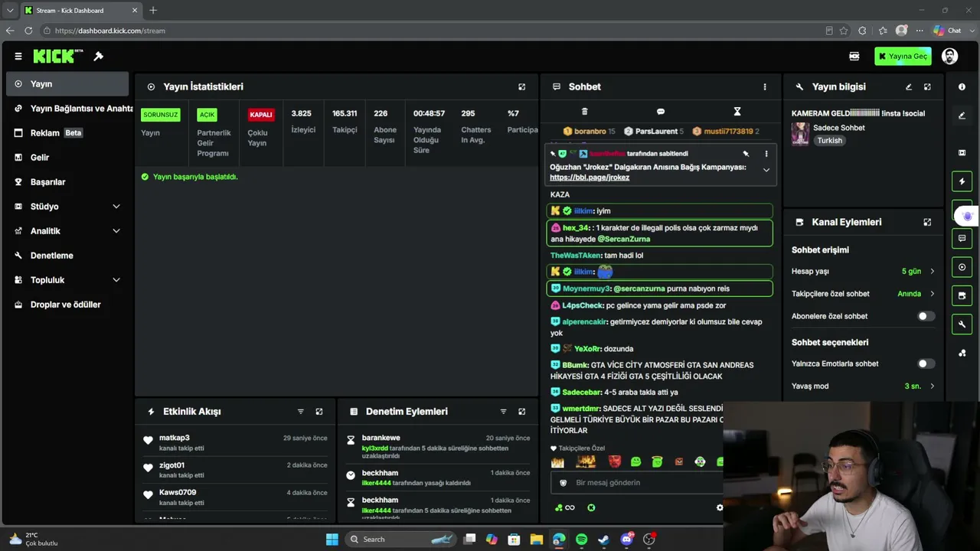The width and height of the screenshot is (980, 551).
Task: Expand the Topluluk sidebar section
Action: (116, 280)
